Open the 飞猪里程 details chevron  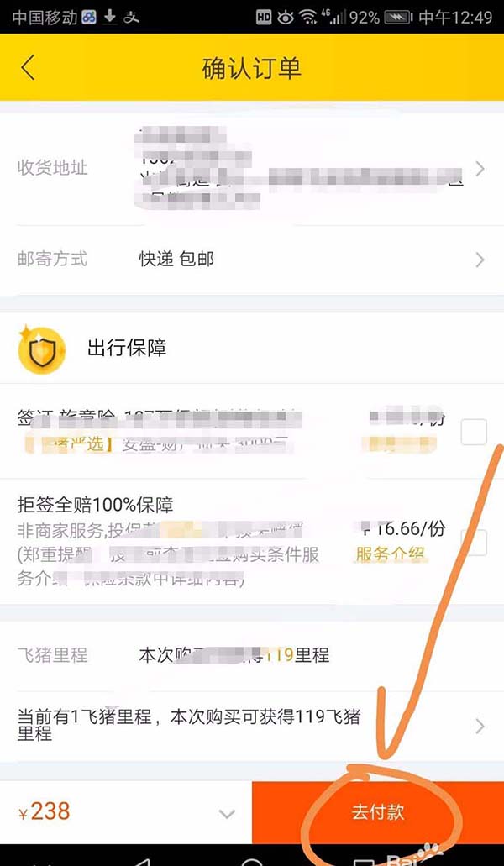click(480, 726)
